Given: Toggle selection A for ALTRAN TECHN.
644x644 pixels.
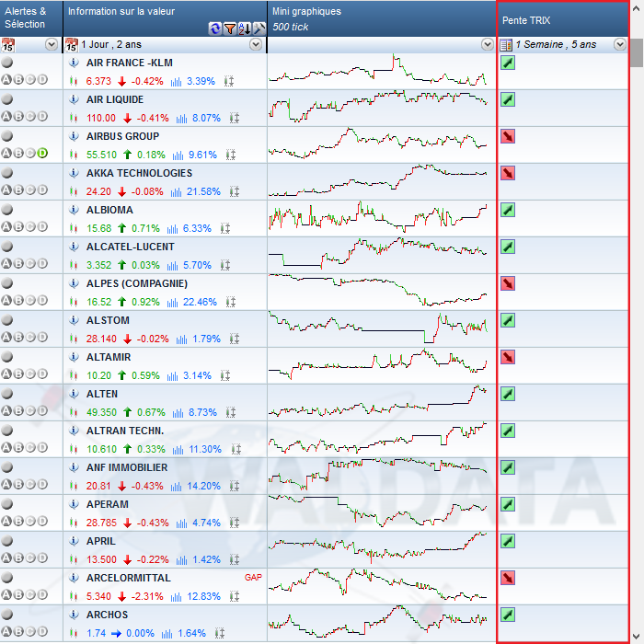Looking at the screenshot, I should pos(6,447).
